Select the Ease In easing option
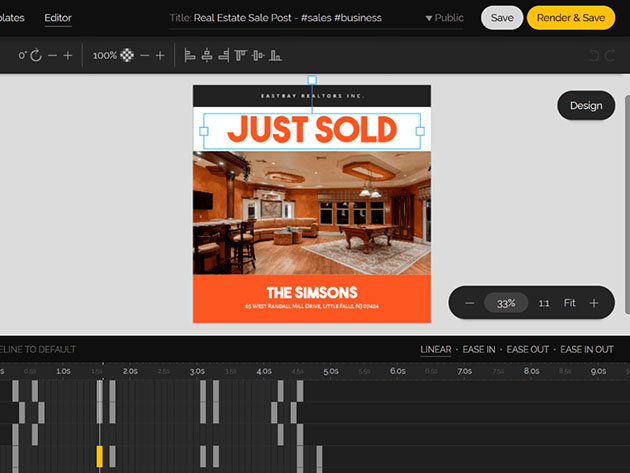This screenshot has width=630, height=473. tap(478, 349)
